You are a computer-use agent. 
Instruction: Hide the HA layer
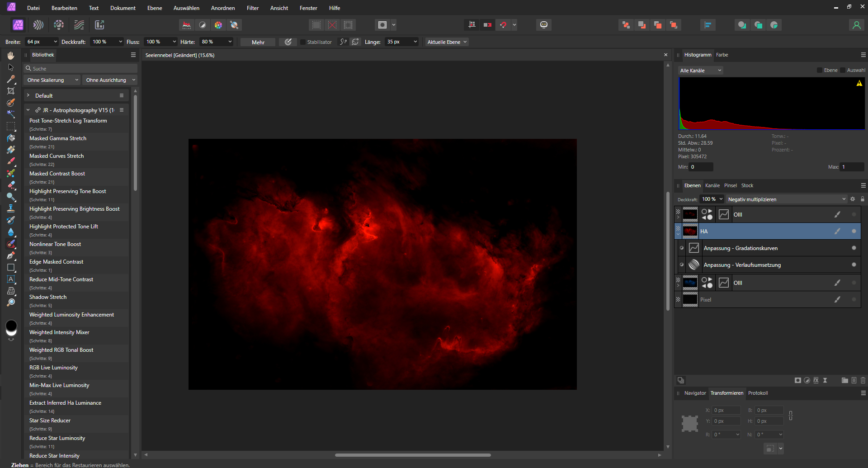click(854, 231)
